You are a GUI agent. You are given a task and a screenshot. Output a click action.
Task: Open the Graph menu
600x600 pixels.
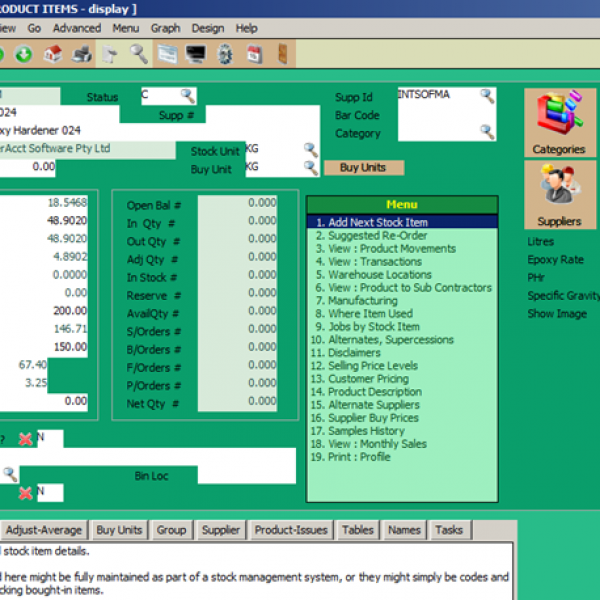pyautogui.click(x=165, y=28)
